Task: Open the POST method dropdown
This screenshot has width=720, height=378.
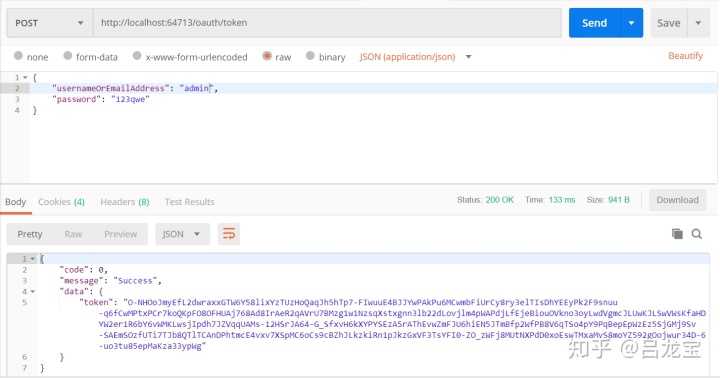Action: (50, 23)
